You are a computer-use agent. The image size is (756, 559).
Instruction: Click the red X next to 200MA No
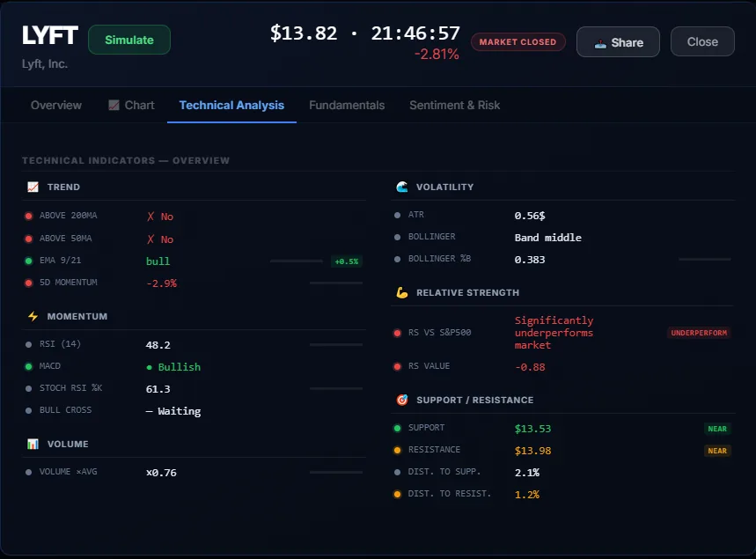(150, 217)
